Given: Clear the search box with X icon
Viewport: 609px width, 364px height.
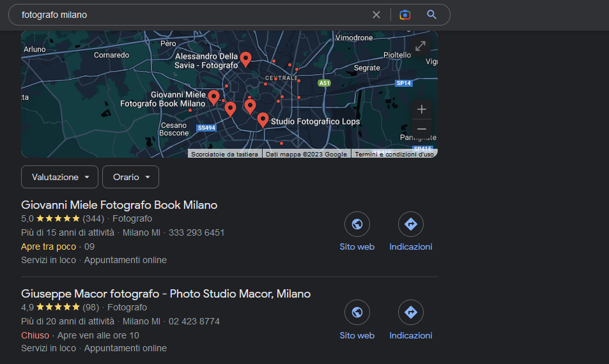Looking at the screenshot, I should click(376, 15).
